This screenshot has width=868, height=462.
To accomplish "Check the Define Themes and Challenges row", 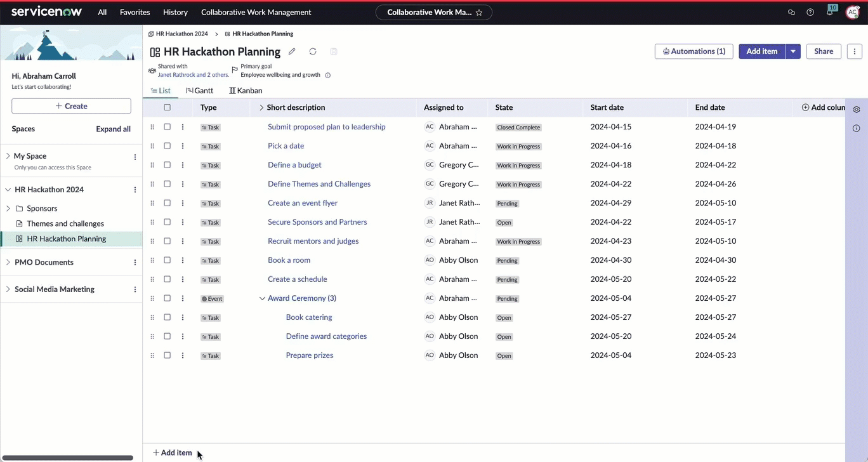I will coord(168,184).
